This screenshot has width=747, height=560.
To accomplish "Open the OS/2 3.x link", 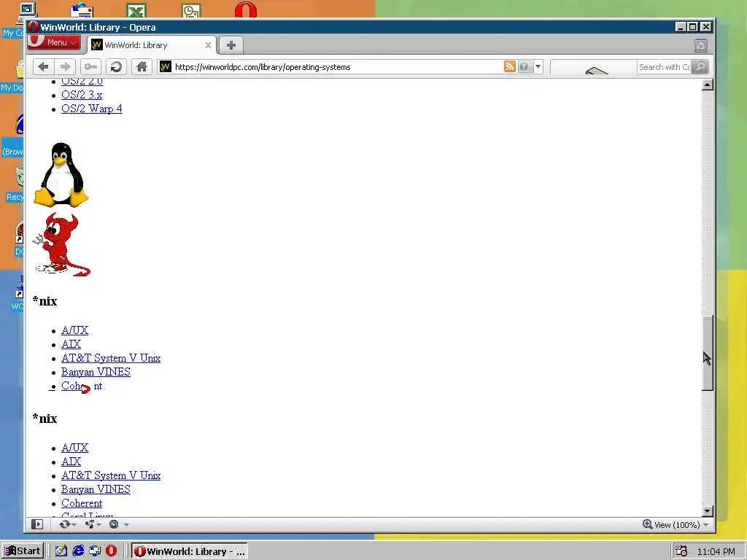I will click(82, 95).
